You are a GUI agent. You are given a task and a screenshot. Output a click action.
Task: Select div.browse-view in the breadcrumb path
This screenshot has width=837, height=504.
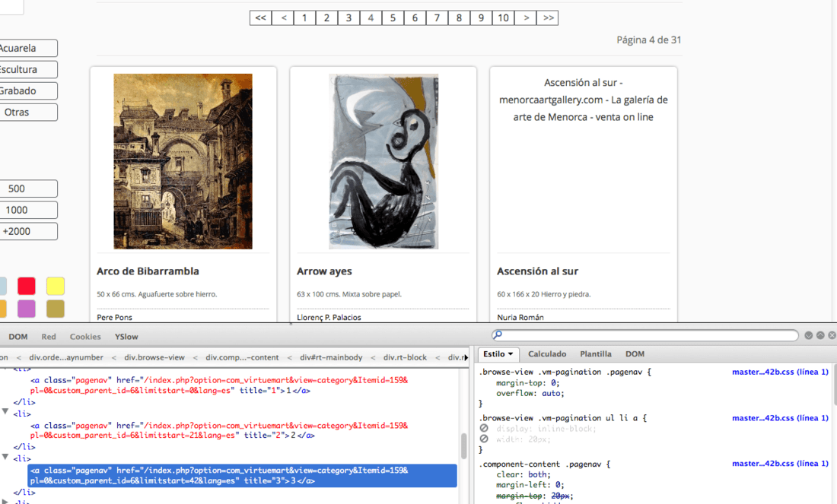pos(154,357)
